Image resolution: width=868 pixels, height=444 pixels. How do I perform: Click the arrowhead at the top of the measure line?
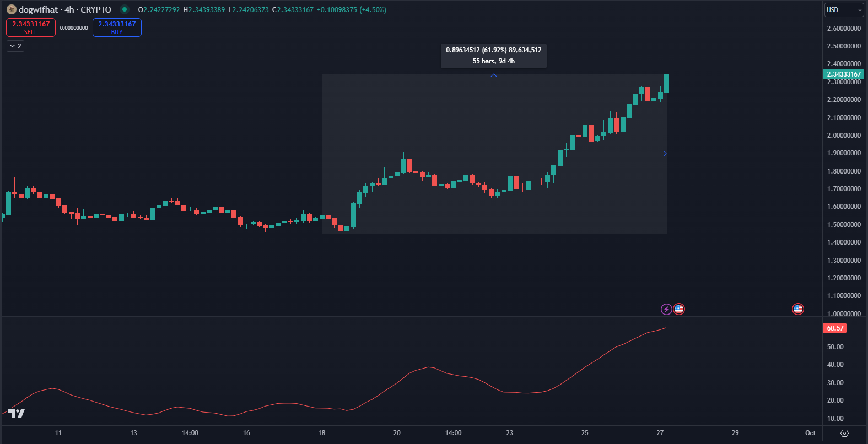pyautogui.click(x=494, y=75)
